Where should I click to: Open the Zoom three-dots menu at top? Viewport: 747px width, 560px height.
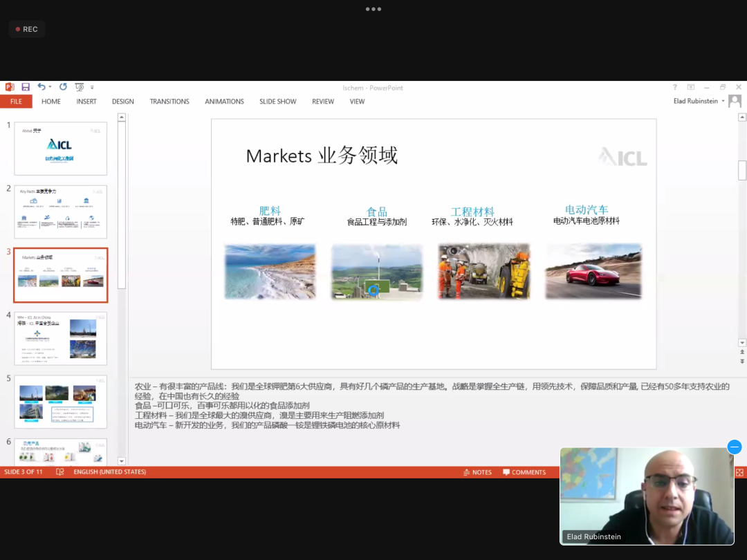[373, 9]
